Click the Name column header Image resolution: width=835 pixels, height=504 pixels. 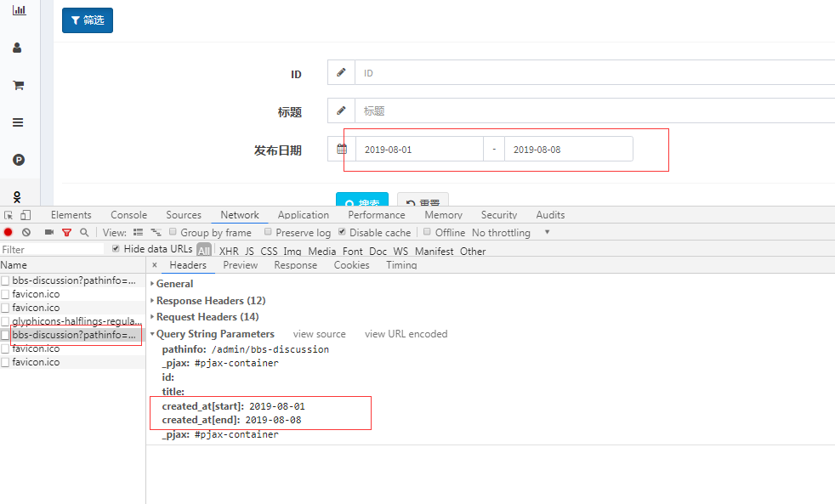pos(72,264)
